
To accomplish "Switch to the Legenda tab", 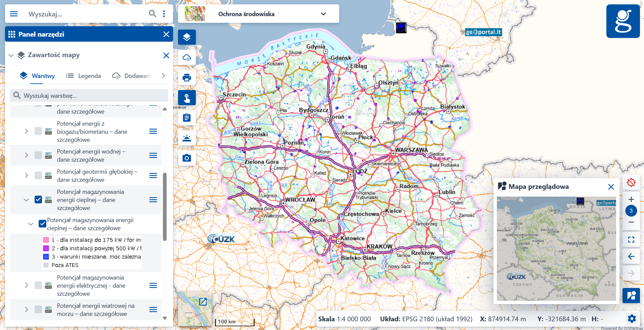I will pos(83,76).
